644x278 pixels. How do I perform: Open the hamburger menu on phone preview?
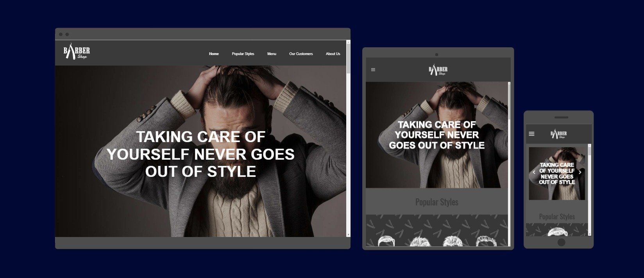[531, 134]
